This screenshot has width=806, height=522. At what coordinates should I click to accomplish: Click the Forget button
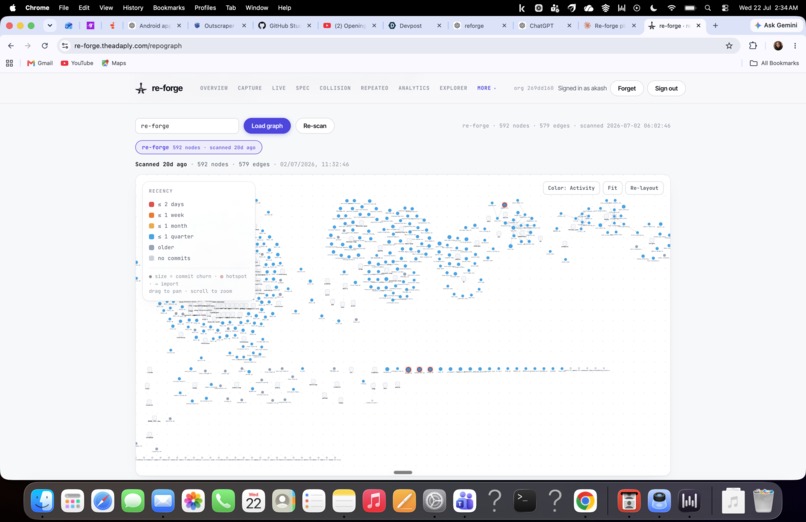(x=627, y=88)
